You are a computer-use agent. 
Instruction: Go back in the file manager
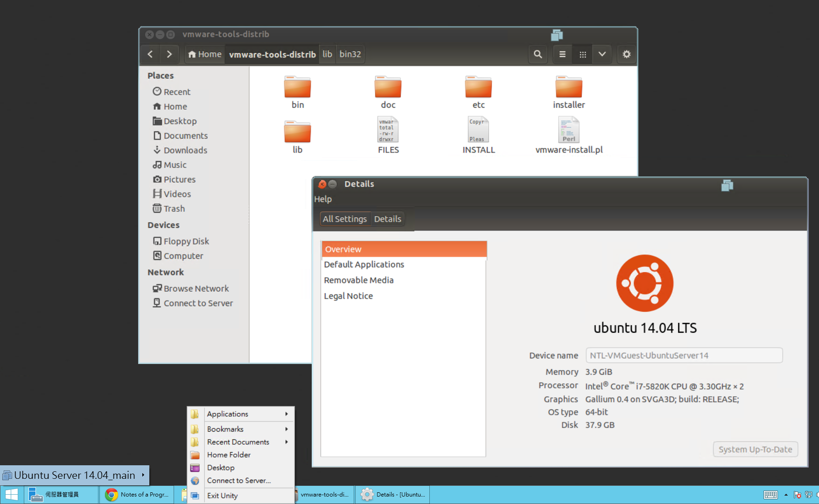(x=150, y=54)
